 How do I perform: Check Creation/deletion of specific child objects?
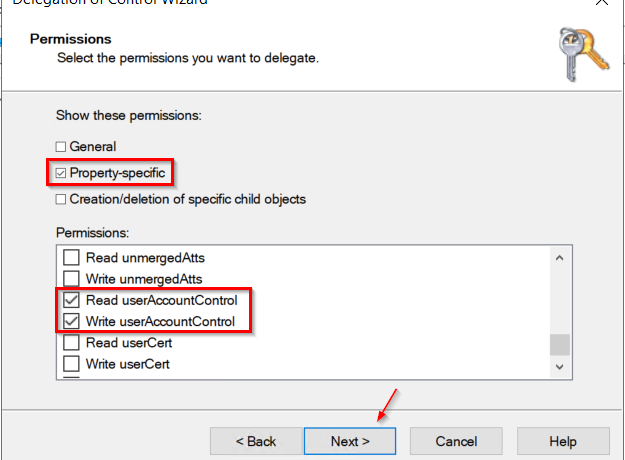click(x=61, y=199)
